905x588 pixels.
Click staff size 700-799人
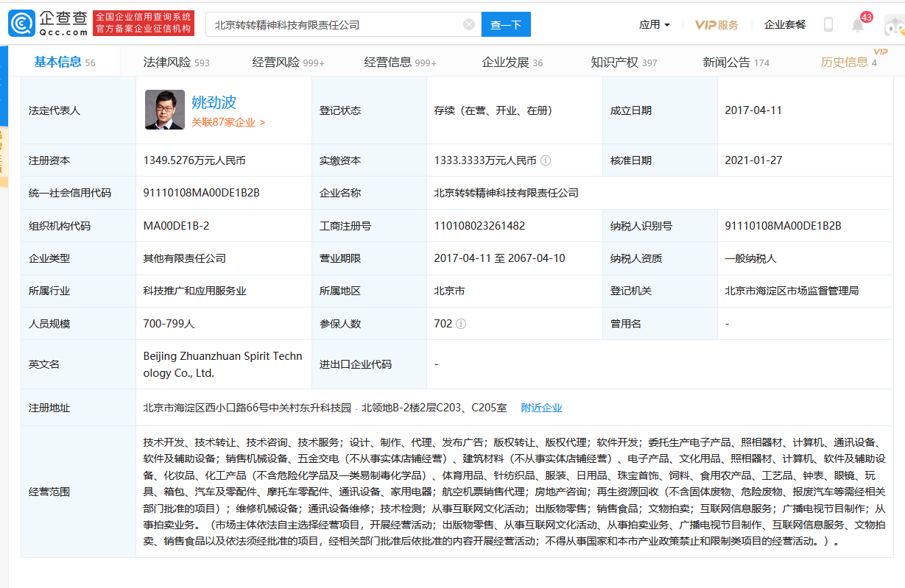tap(169, 324)
